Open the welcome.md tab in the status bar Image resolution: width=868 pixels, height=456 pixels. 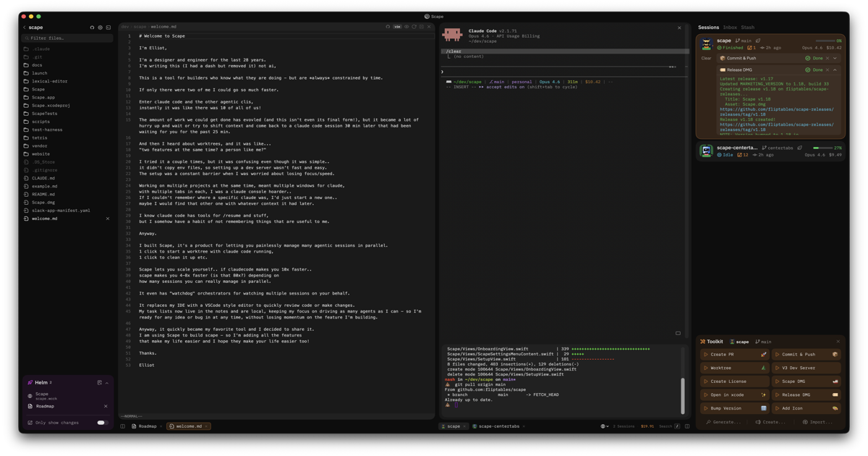point(187,426)
